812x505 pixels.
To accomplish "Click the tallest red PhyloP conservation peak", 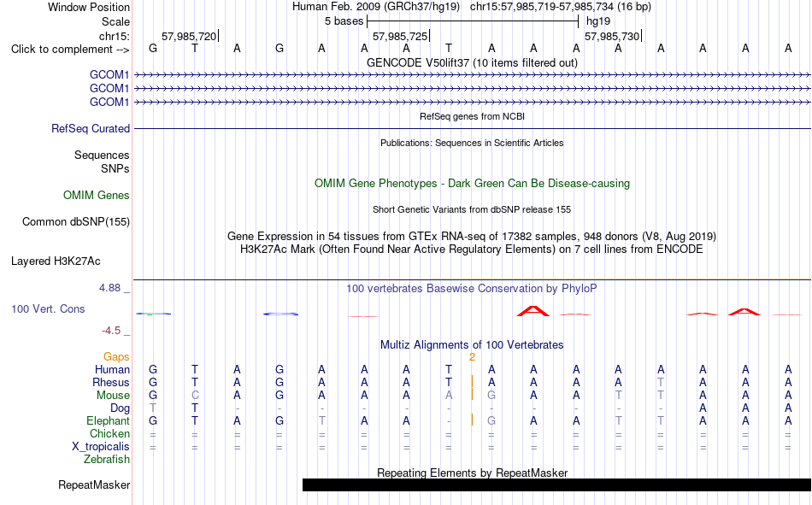I will [x=533, y=311].
